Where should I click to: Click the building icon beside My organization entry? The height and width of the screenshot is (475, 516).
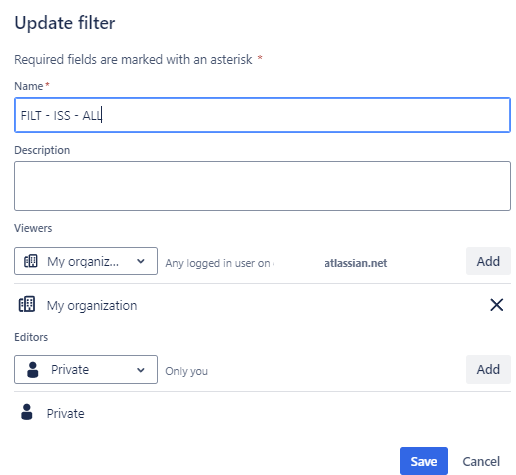coord(27,304)
